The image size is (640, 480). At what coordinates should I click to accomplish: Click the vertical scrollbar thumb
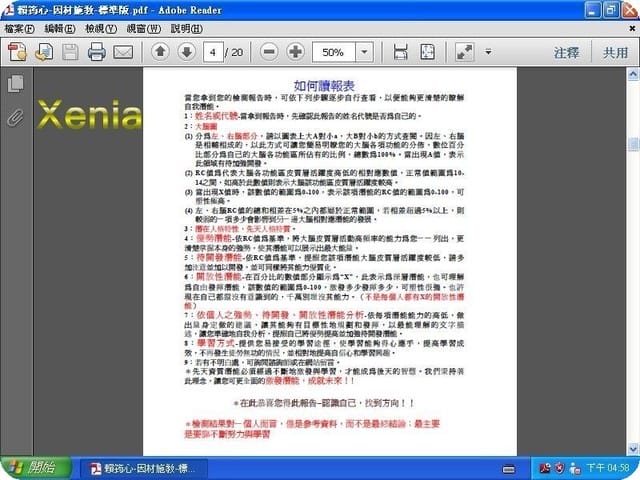[x=633, y=144]
